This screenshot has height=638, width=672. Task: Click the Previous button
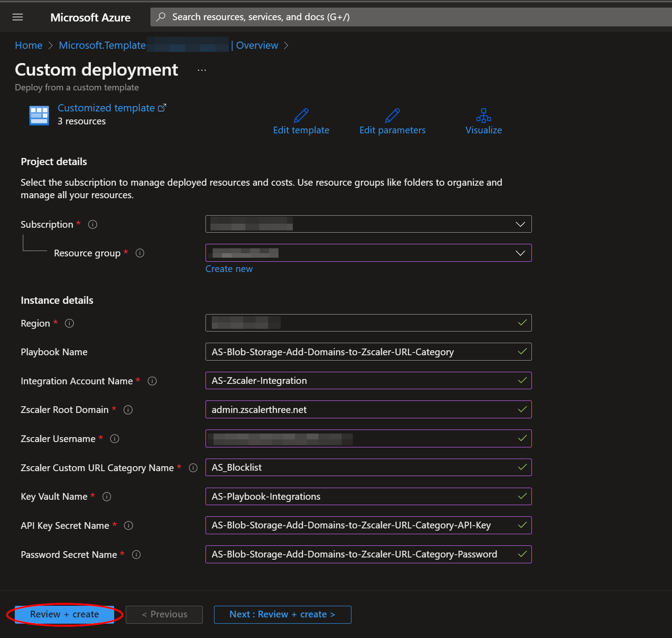[164, 614]
